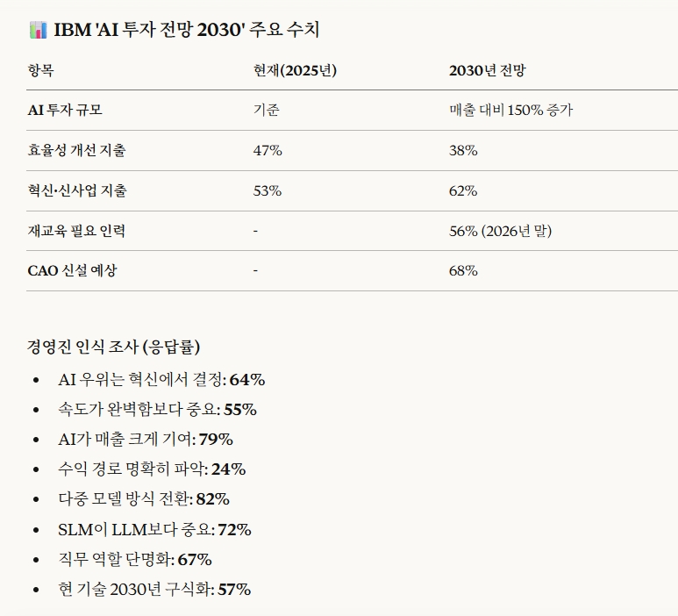Click the '속도가 완벽함보다 중요' list item
The height and width of the screenshot is (616, 678).
(156, 410)
